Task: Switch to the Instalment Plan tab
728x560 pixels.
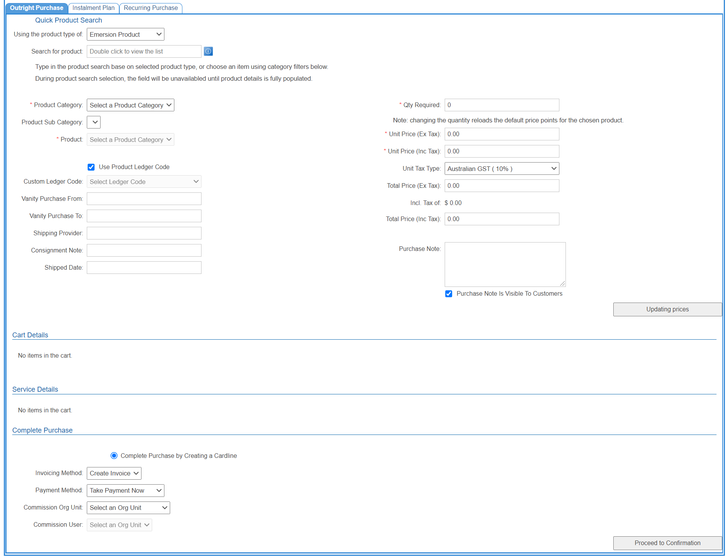Action: tap(93, 8)
